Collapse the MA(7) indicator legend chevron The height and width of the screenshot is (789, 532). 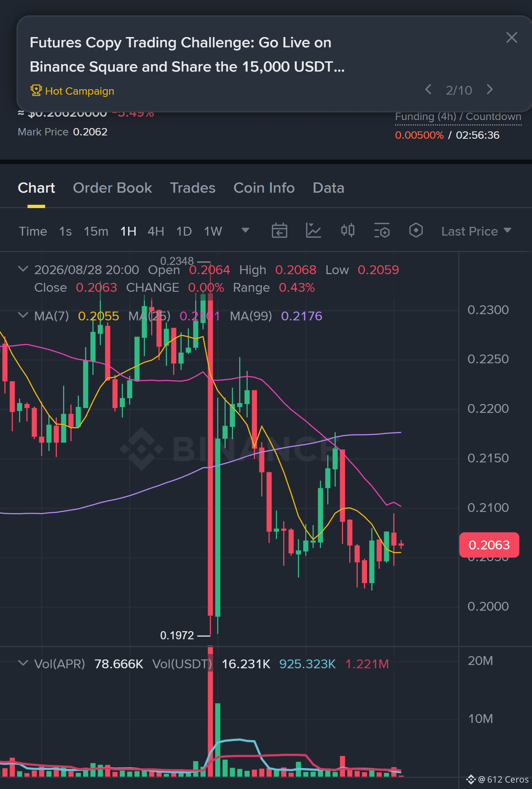23,315
